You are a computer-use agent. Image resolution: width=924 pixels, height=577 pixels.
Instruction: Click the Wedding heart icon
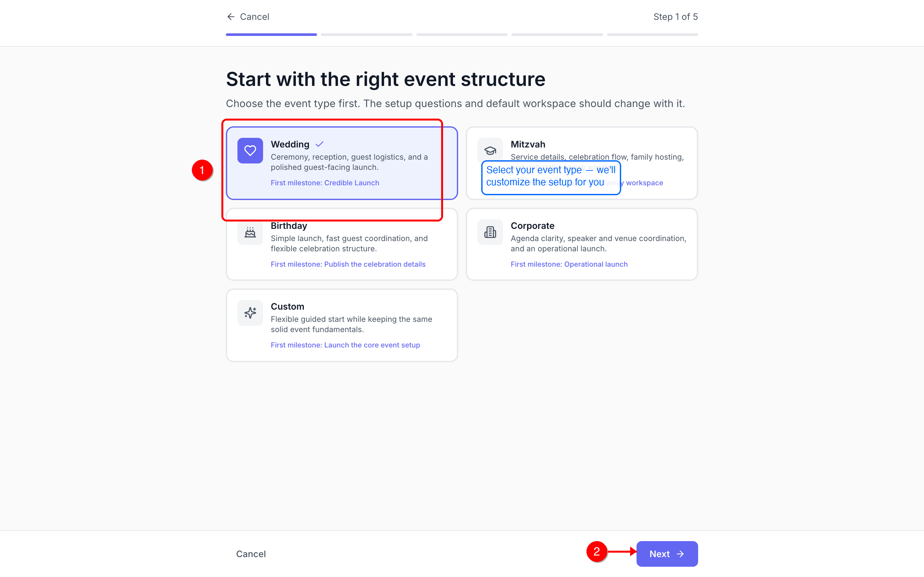pos(250,151)
